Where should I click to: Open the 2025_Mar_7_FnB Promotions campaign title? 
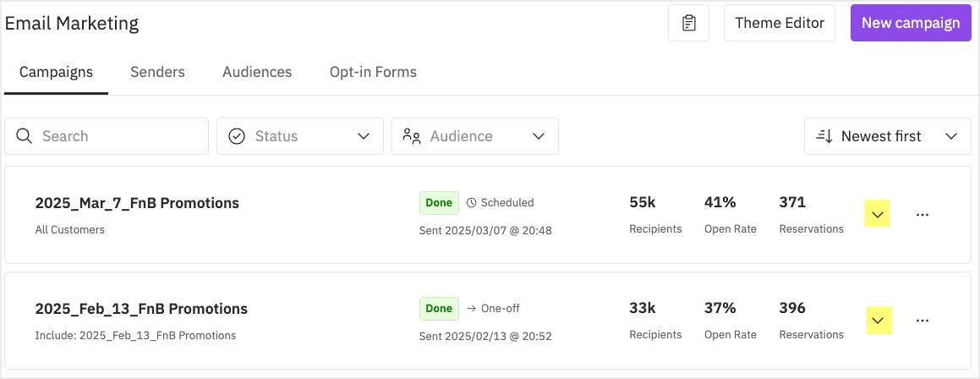(x=137, y=203)
